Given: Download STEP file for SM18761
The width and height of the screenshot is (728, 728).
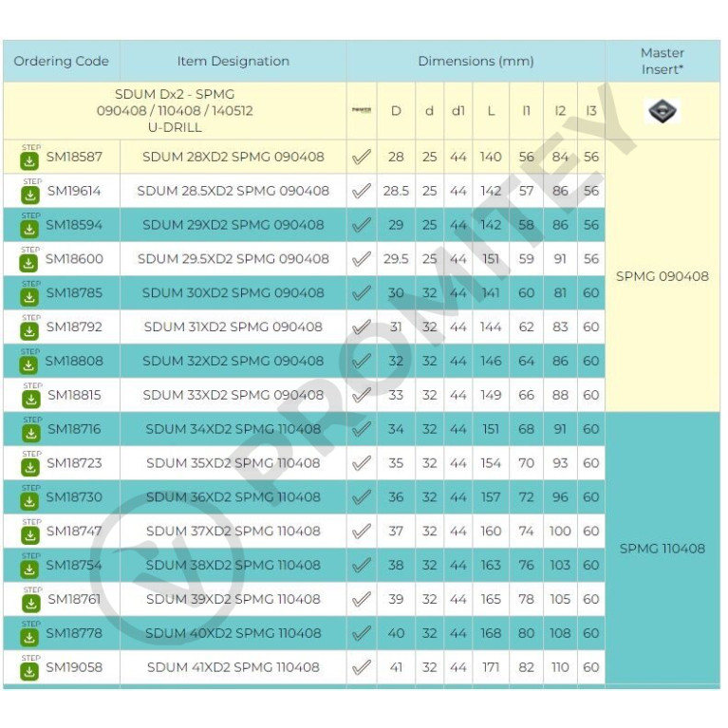Looking at the screenshot, I should pyautogui.click(x=31, y=604).
